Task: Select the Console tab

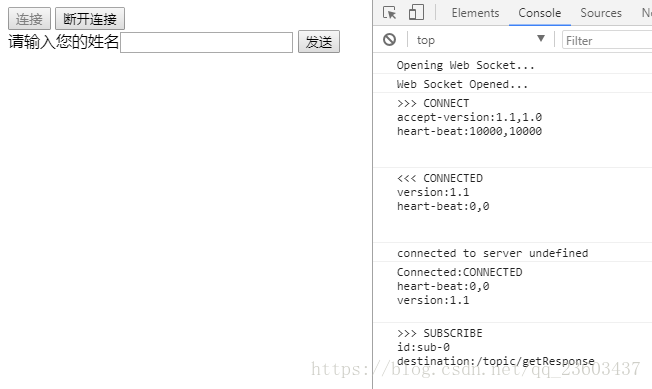Action: [x=539, y=13]
